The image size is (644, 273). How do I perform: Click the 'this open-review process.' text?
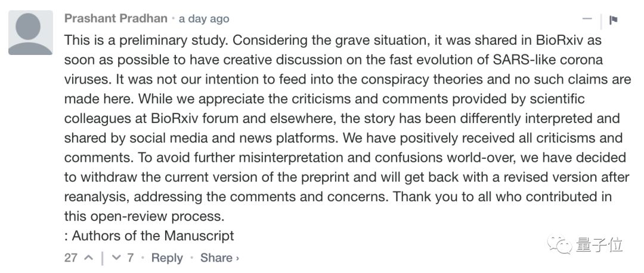click(144, 216)
